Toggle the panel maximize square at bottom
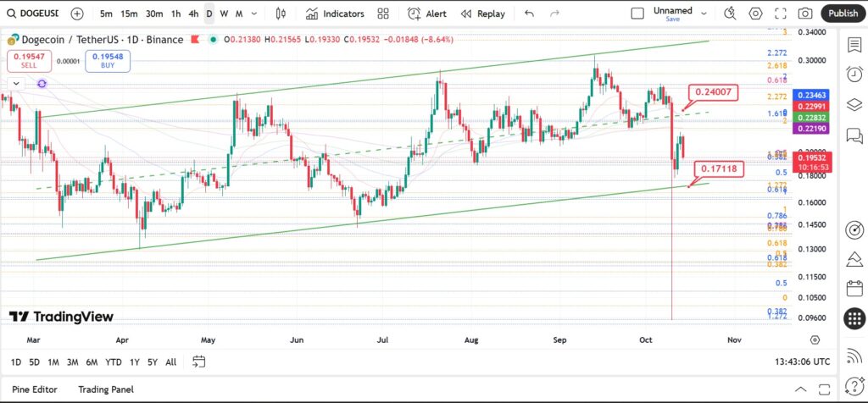 (824, 389)
